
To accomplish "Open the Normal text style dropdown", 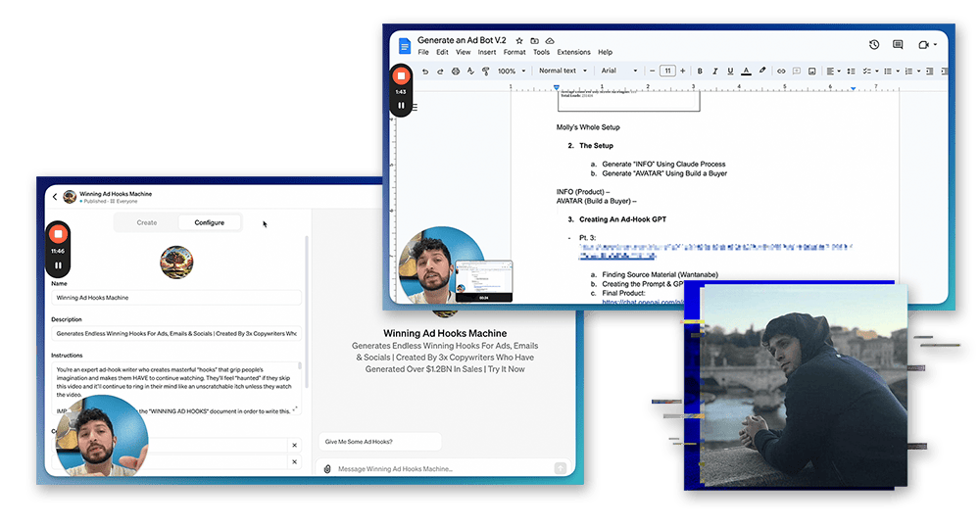I will click(563, 72).
